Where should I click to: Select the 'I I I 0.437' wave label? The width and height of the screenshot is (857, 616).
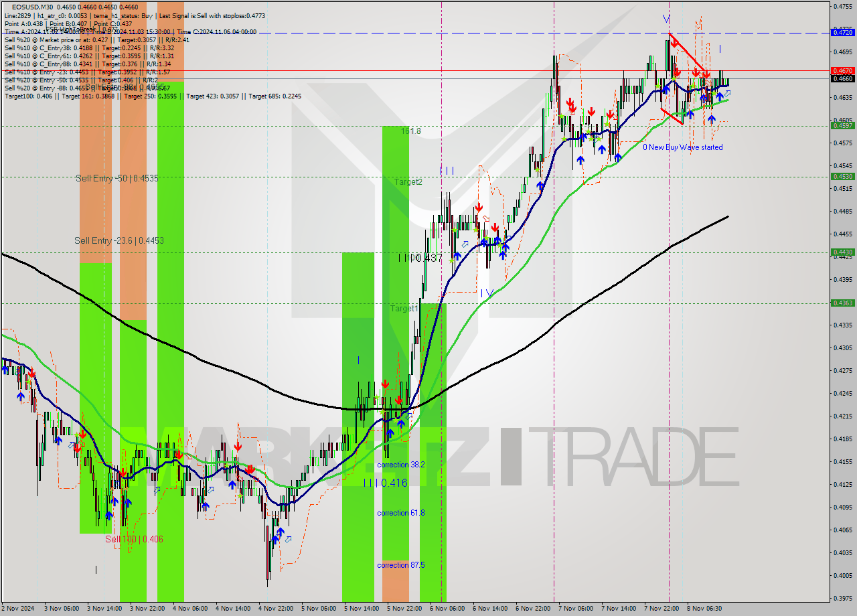pos(420,258)
